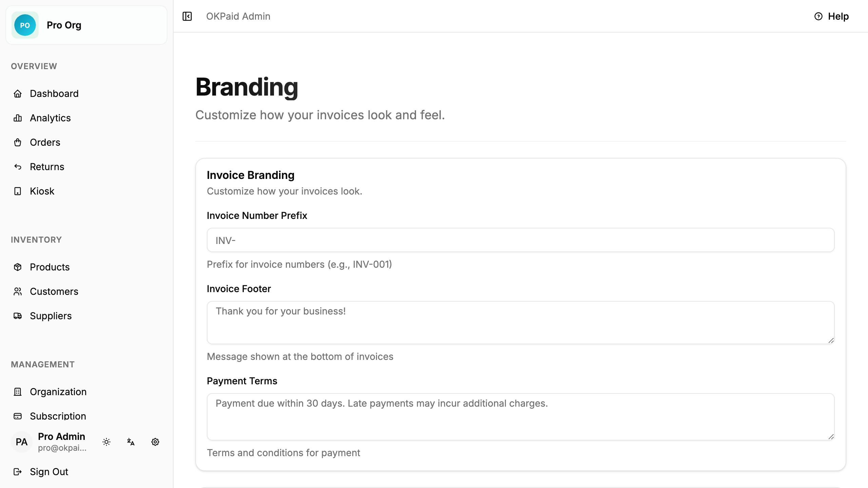This screenshot has height=488, width=868.
Task: Click the Payment Terms label
Action: click(x=242, y=381)
